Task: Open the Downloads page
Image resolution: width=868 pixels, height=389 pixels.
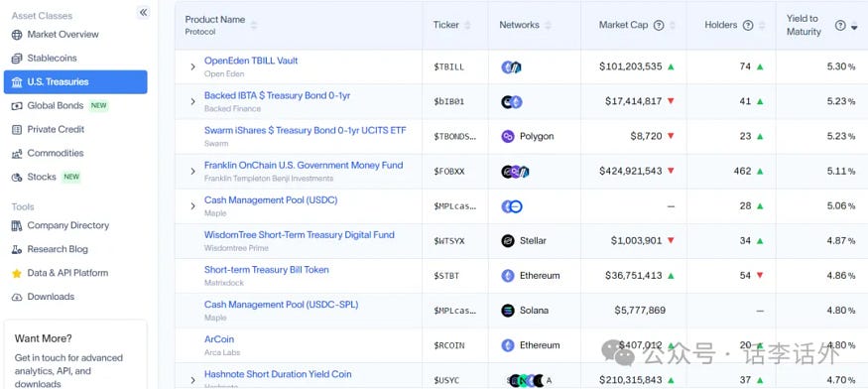Action: coord(51,297)
